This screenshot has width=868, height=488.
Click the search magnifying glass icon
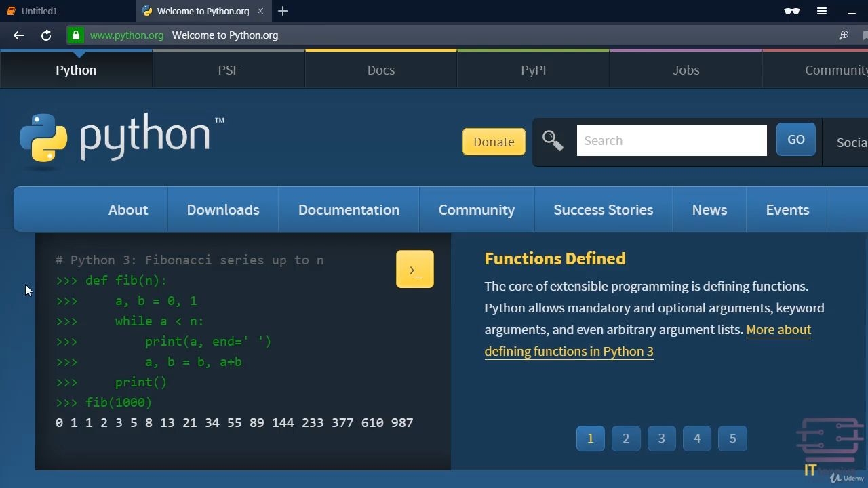pos(553,141)
